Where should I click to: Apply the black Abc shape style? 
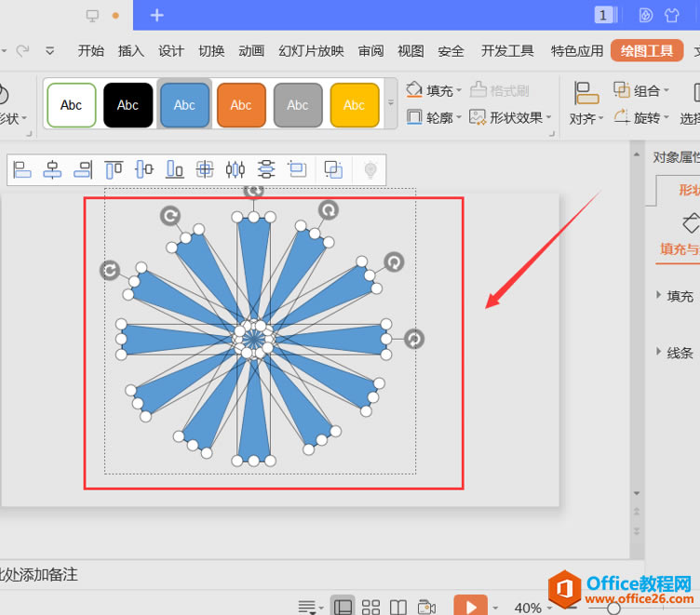tap(128, 105)
